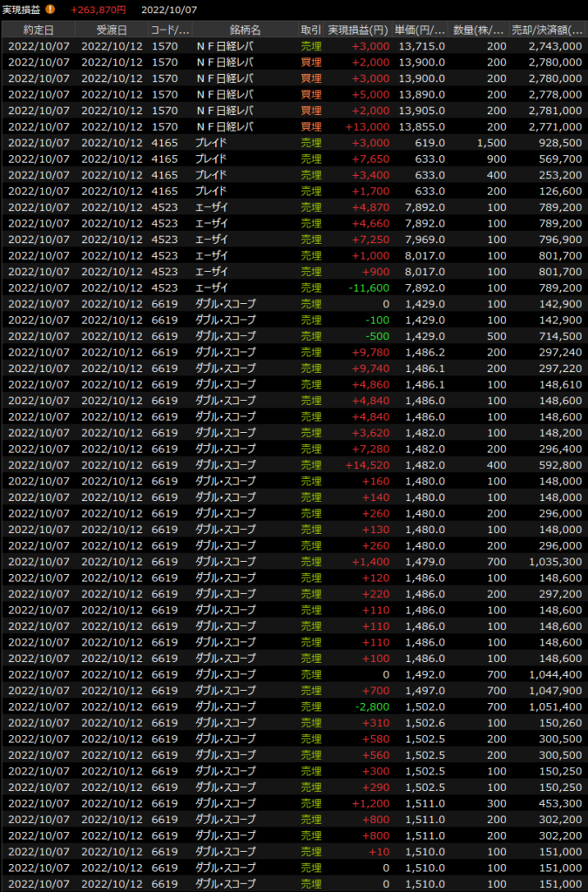Sort by the 数量(株) column header
The width and height of the screenshot is (588, 892).
pos(481,30)
